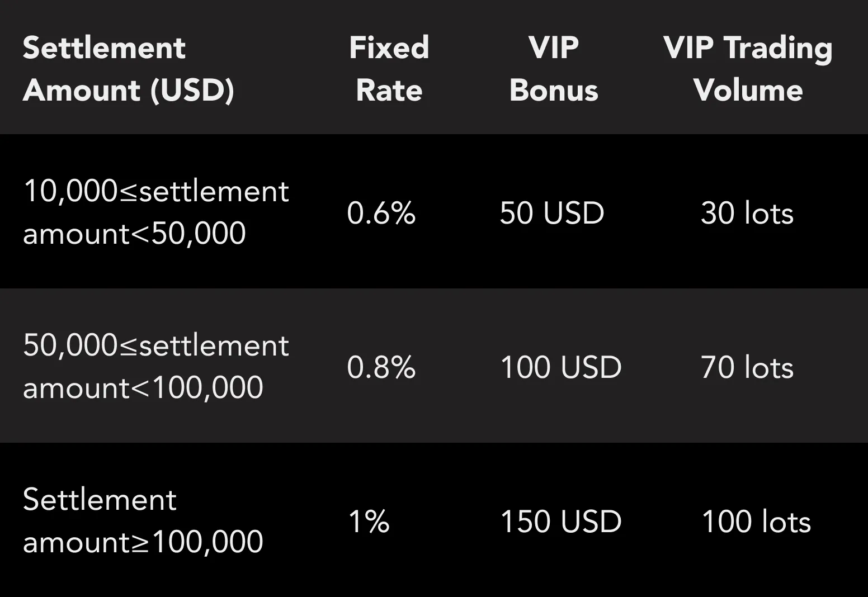Click the 100 USD VIP bonus cell
Image resolution: width=868 pixels, height=597 pixels.
click(x=561, y=367)
